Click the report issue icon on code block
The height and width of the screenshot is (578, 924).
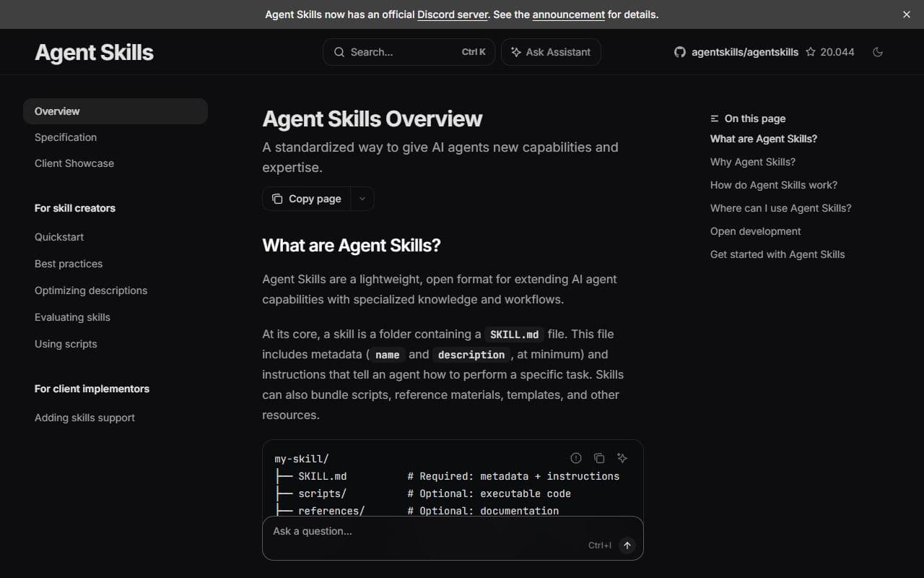pos(576,458)
